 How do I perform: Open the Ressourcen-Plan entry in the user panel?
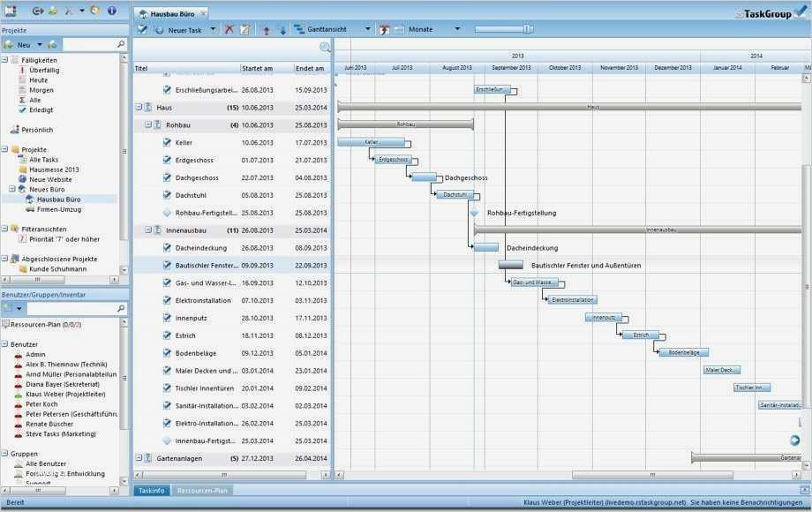(x=46, y=325)
